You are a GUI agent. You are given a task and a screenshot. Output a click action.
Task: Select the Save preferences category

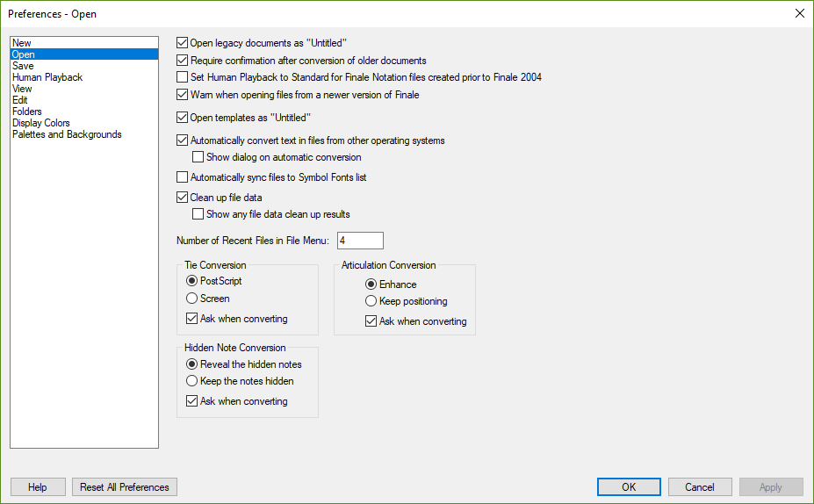click(23, 66)
